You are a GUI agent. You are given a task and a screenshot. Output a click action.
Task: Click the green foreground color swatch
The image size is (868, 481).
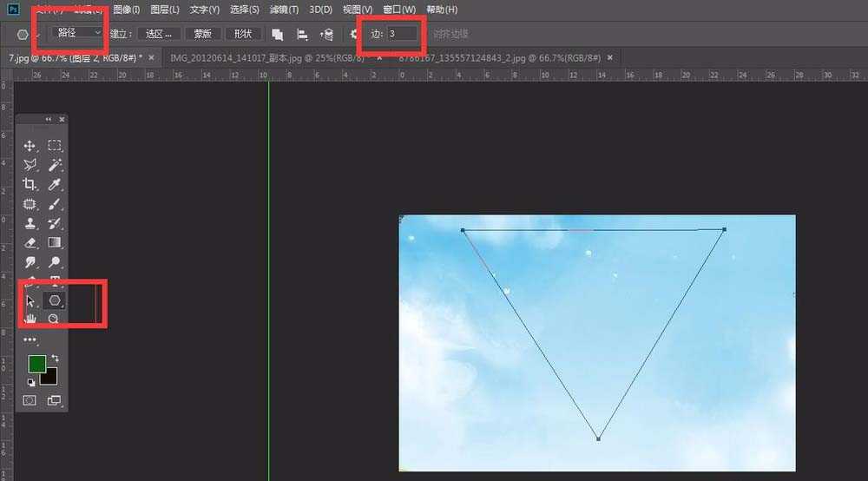(36, 364)
